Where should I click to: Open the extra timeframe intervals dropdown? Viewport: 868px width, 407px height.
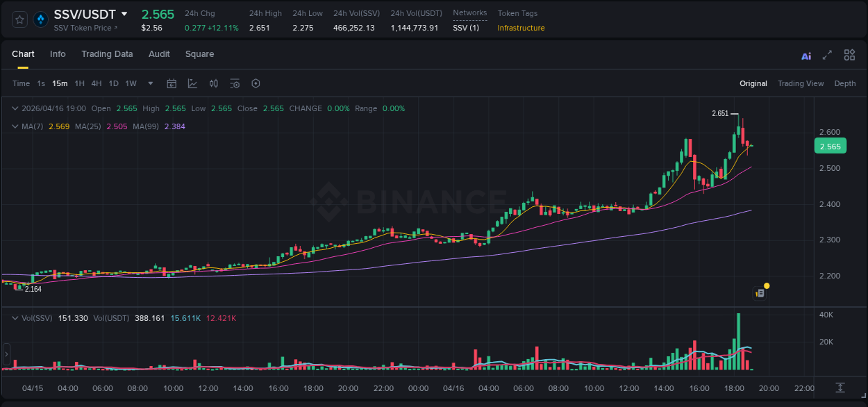pyautogui.click(x=149, y=83)
